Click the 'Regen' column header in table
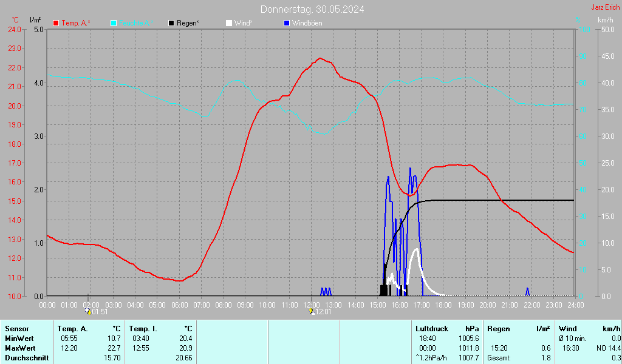622x364 pixels. [x=498, y=329]
